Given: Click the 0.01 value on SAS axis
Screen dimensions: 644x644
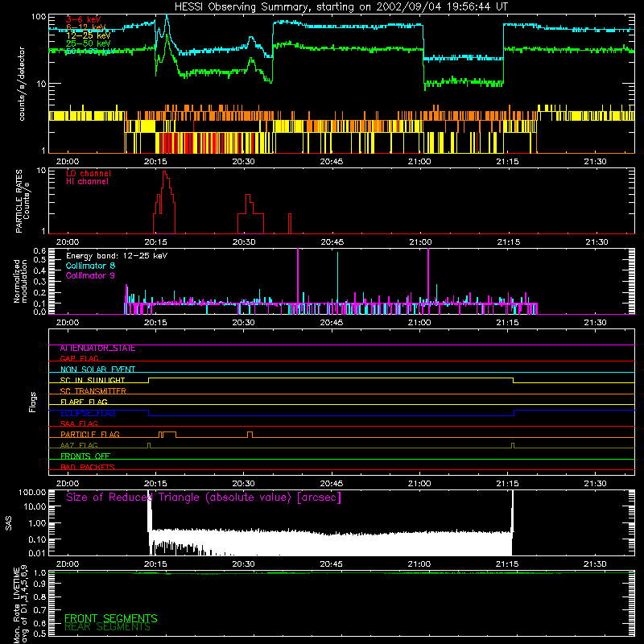Looking at the screenshot, I should [x=37, y=553].
